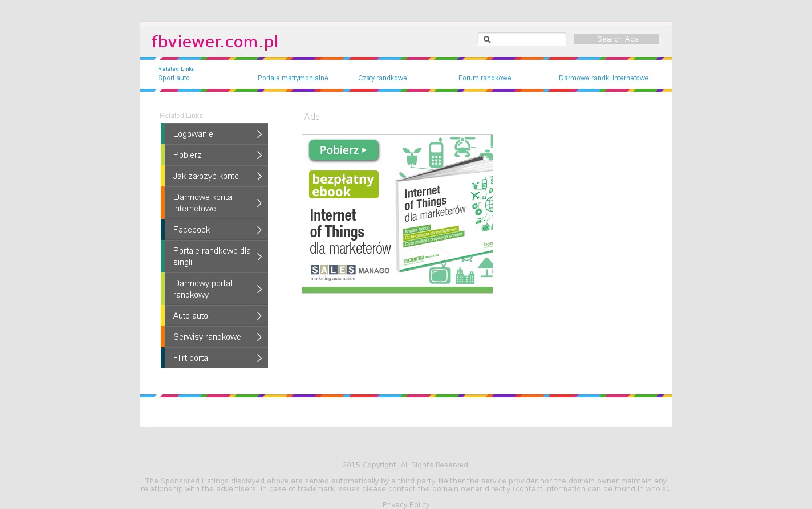
Task: Open the fbviewer.com.pl site title link
Action: [x=214, y=42]
